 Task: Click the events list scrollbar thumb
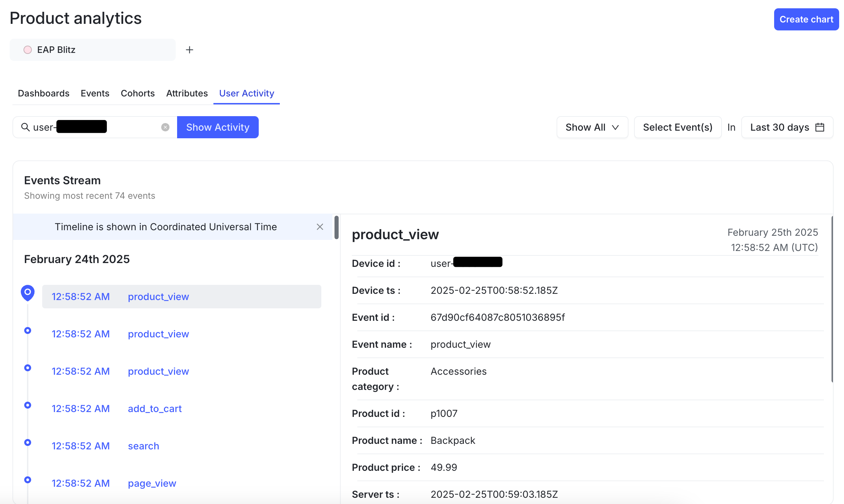336,227
